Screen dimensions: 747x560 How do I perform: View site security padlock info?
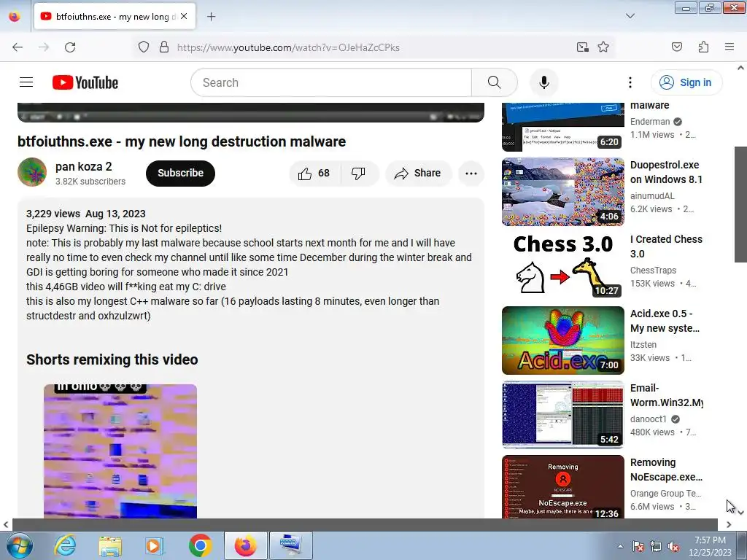pos(164,47)
